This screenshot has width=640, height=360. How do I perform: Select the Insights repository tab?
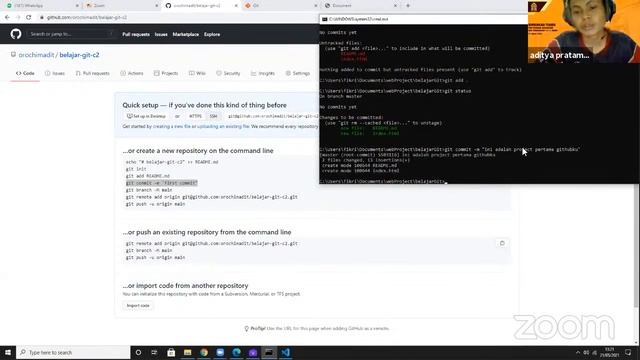click(x=263, y=73)
